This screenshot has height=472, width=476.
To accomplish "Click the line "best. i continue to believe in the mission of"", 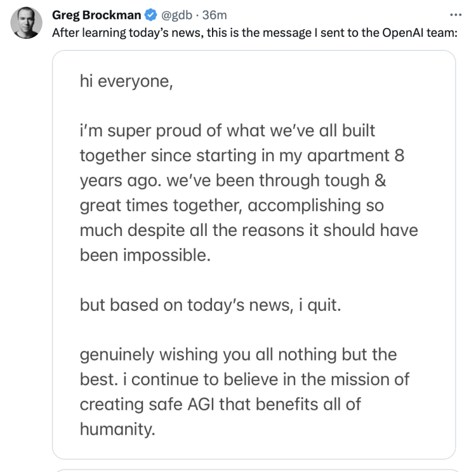I will pyautogui.click(x=244, y=379).
